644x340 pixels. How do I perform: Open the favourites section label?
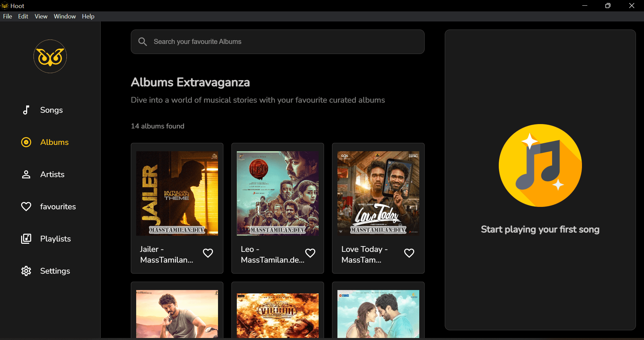click(58, 207)
